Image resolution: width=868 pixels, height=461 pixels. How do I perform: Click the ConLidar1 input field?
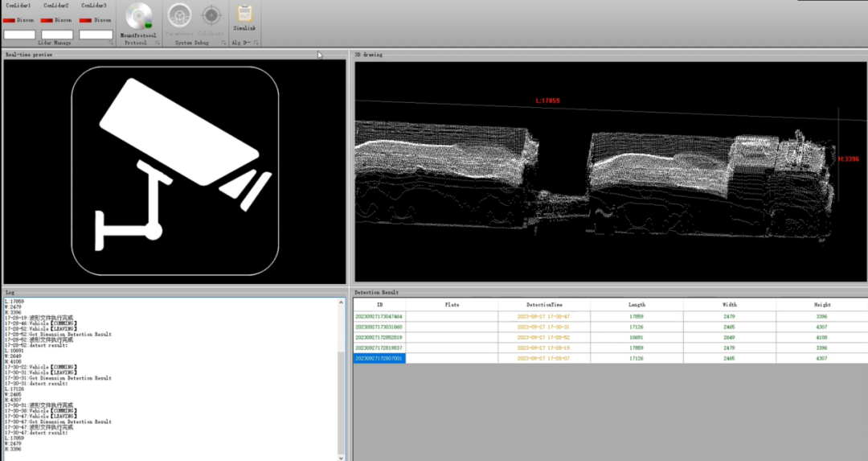[x=19, y=35]
